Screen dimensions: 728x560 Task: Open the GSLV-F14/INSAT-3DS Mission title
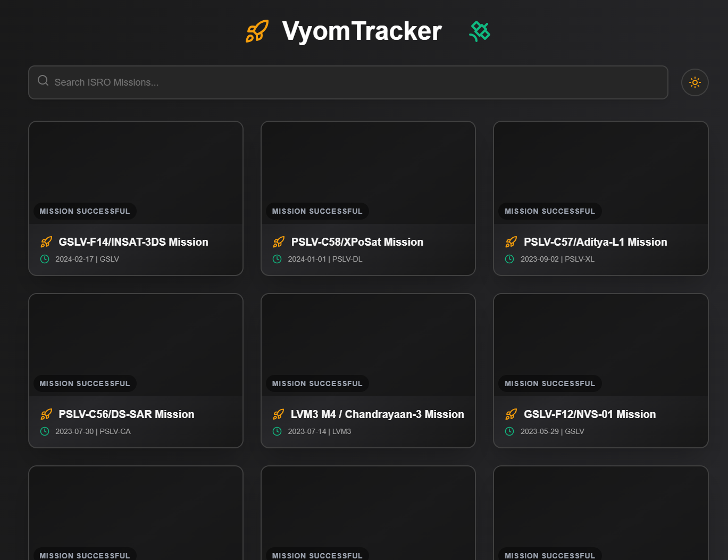[133, 242]
